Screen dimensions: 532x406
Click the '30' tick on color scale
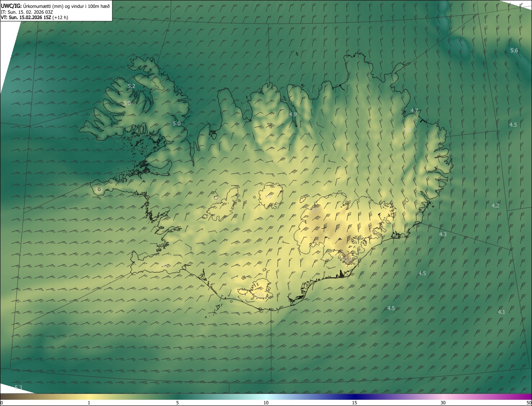point(443,403)
